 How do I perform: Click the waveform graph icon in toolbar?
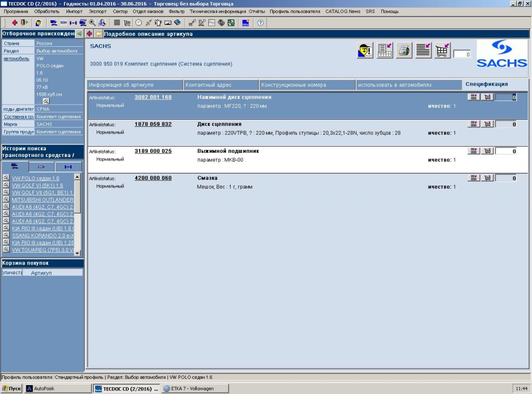pos(212,23)
